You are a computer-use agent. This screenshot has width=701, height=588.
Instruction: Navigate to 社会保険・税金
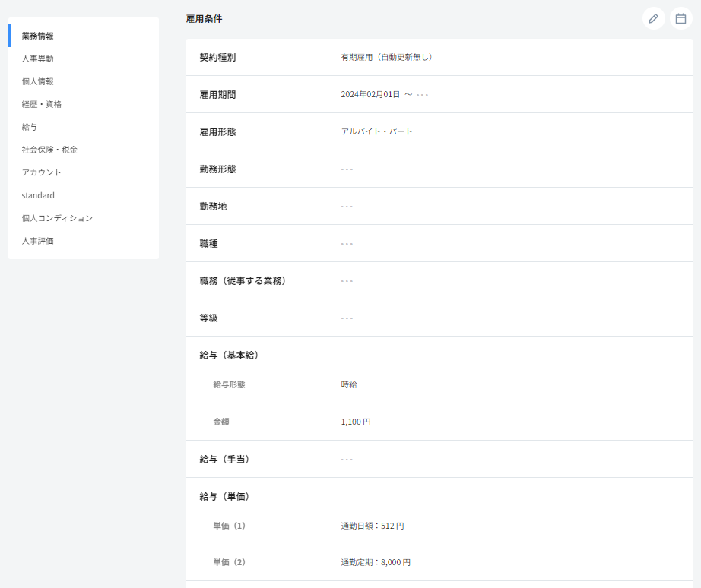(x=49, y=150)
